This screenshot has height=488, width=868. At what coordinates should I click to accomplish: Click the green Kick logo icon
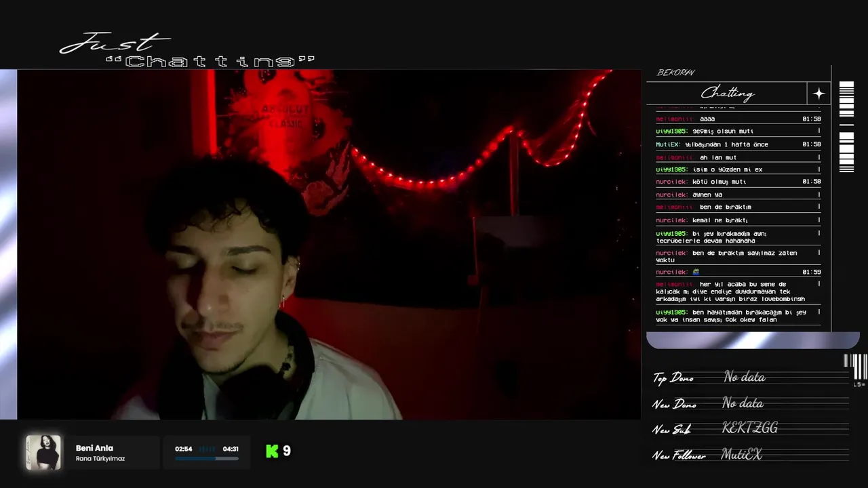point(272,451)
